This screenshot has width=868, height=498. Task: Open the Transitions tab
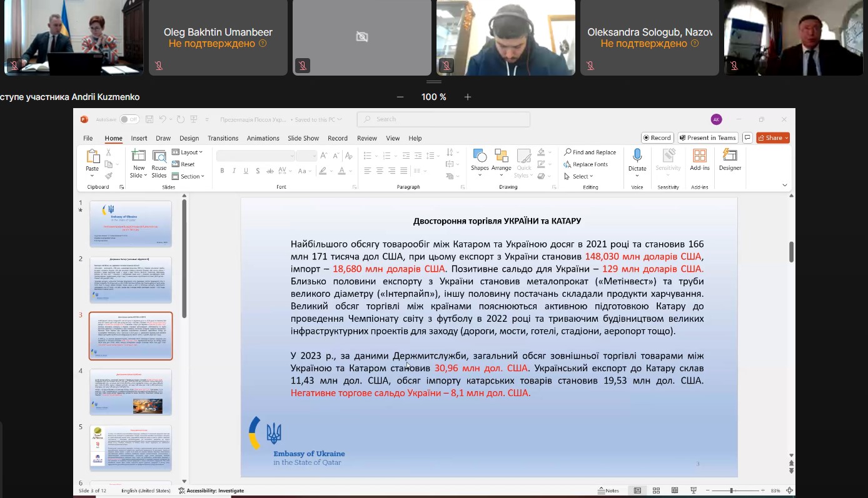(223, 138)
